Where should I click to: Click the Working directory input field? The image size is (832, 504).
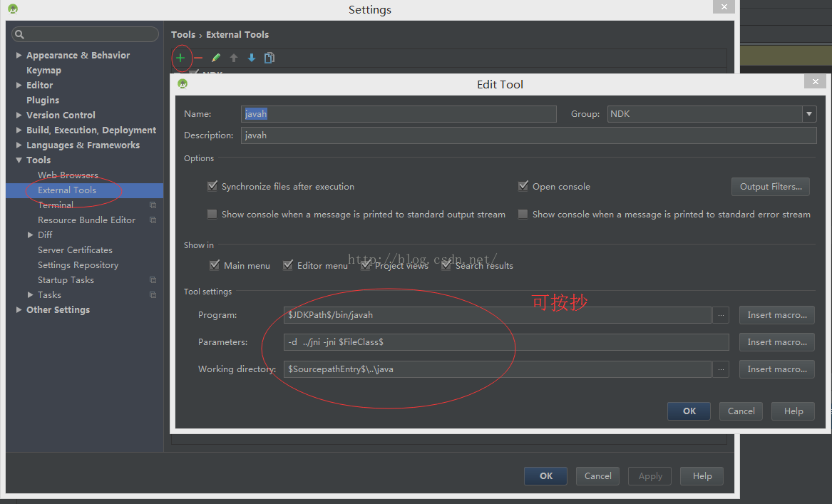point(497,369)
